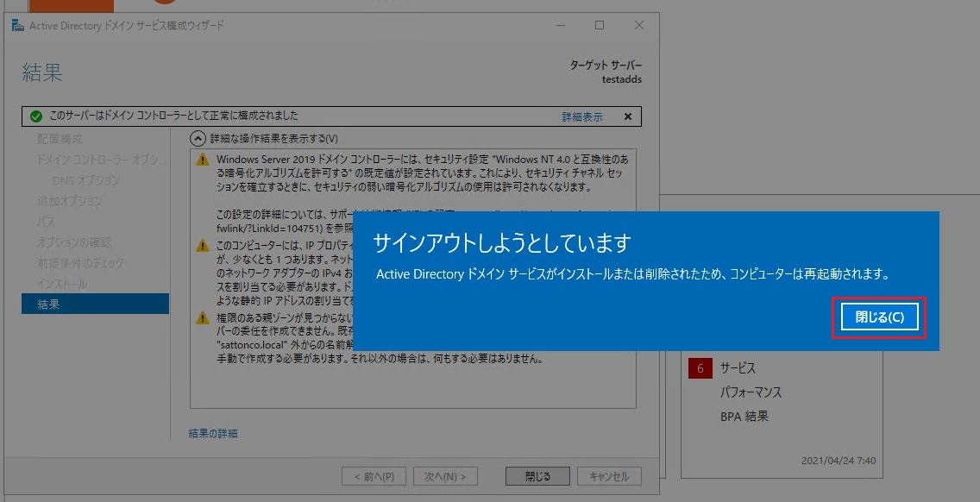Click the 2021/04/24 7:40 timestamp
980x502 pixels.
tap(839, 460)
